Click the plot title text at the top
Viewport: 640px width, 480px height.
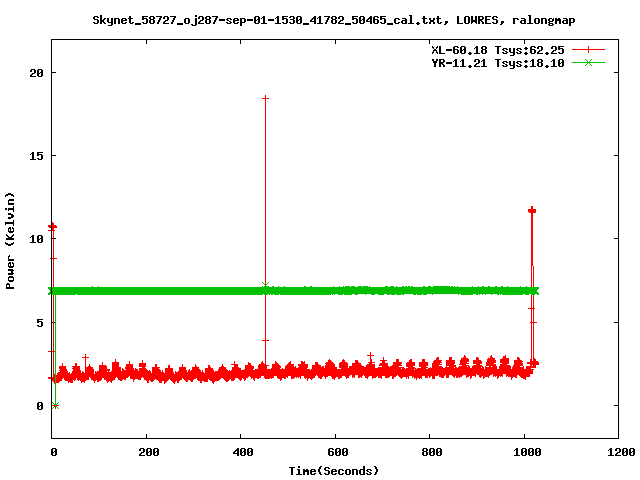(x=333, y=20)
